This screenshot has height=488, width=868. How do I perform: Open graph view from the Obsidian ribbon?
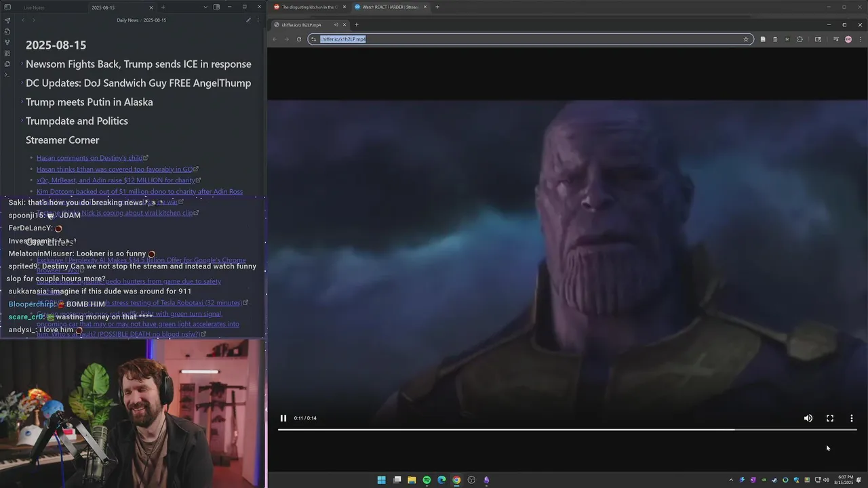7,42
